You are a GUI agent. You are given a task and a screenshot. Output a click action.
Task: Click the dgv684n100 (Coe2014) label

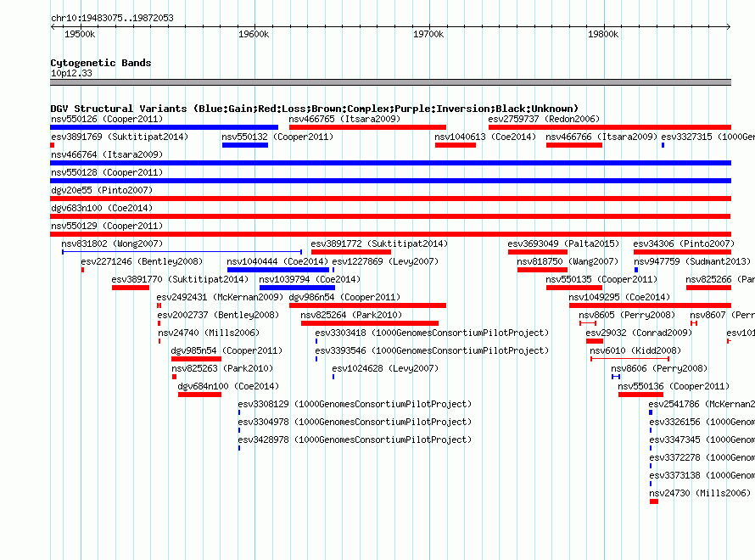coord(228,386)
